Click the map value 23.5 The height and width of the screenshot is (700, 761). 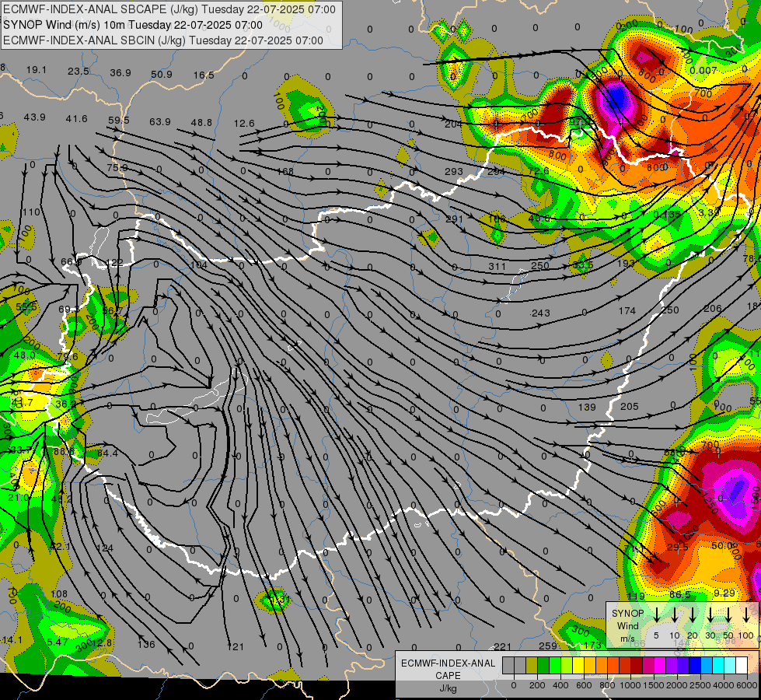pyautogui.click(x=79, y=72)
